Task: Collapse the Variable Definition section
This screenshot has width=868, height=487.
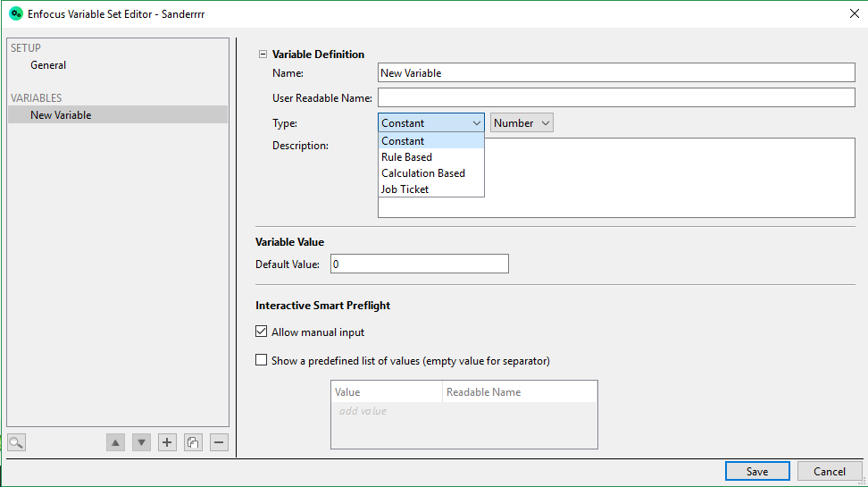Action: pyautogui.click(x=263, y=55)
